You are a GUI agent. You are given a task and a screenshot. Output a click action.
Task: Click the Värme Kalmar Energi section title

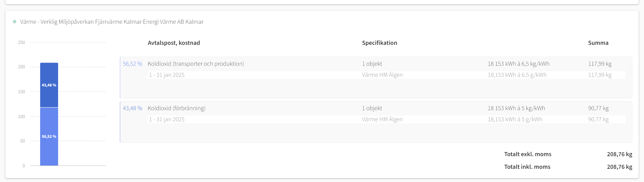pos(112,22)
